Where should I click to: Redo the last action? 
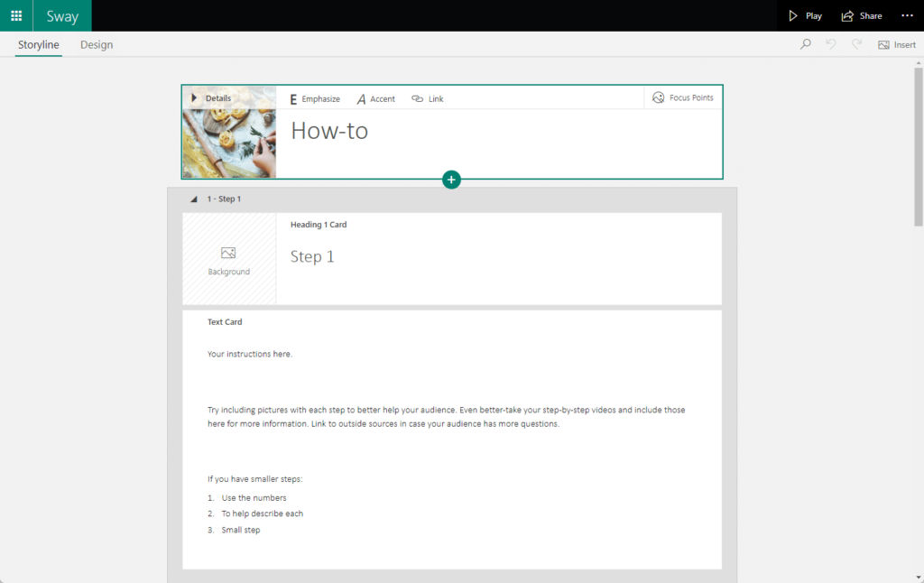click(x=857, y=44)
